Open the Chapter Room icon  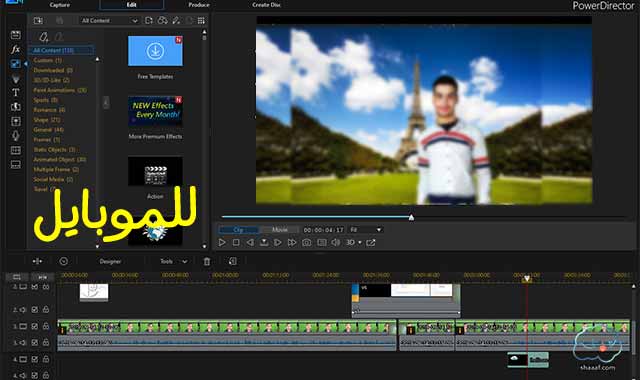(x=16, y=151)
